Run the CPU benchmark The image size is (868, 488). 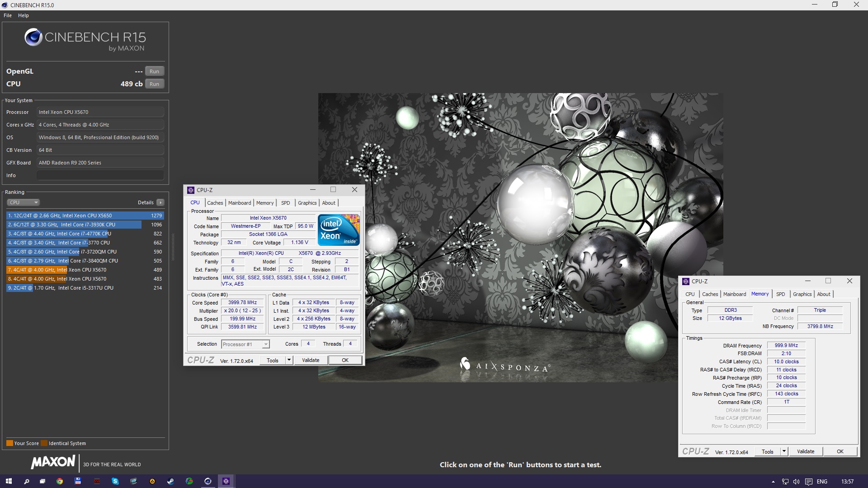[x=154, y=84]
